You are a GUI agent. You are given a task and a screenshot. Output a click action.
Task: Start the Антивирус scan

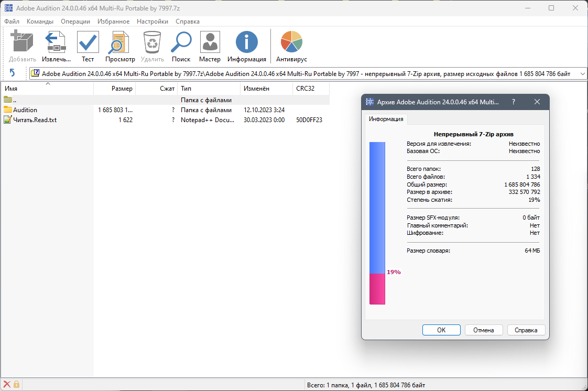pos(291,42)
